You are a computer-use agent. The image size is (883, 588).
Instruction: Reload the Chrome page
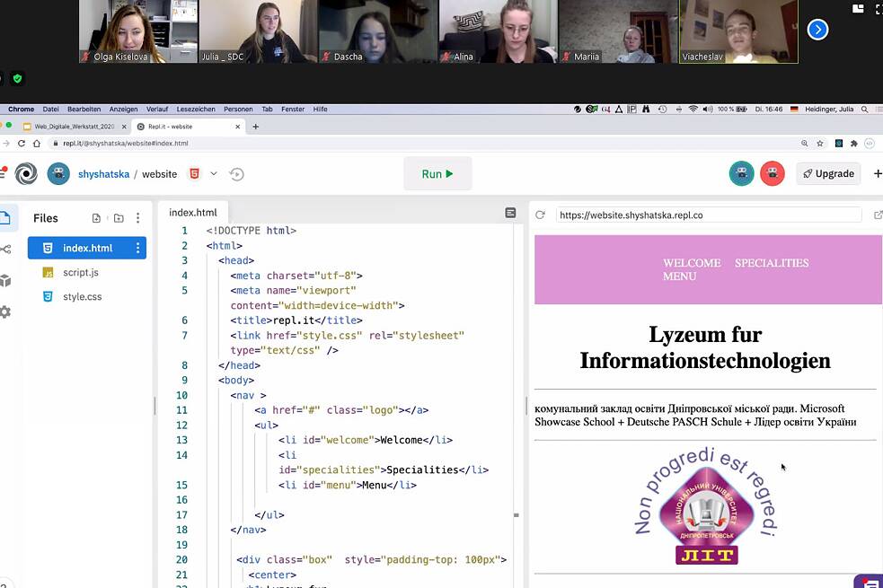(22, 144)
